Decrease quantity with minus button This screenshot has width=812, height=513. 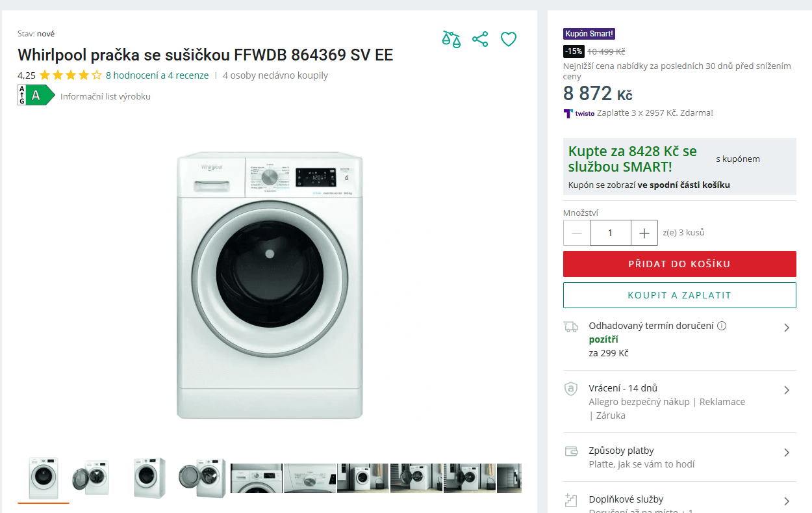577,233
